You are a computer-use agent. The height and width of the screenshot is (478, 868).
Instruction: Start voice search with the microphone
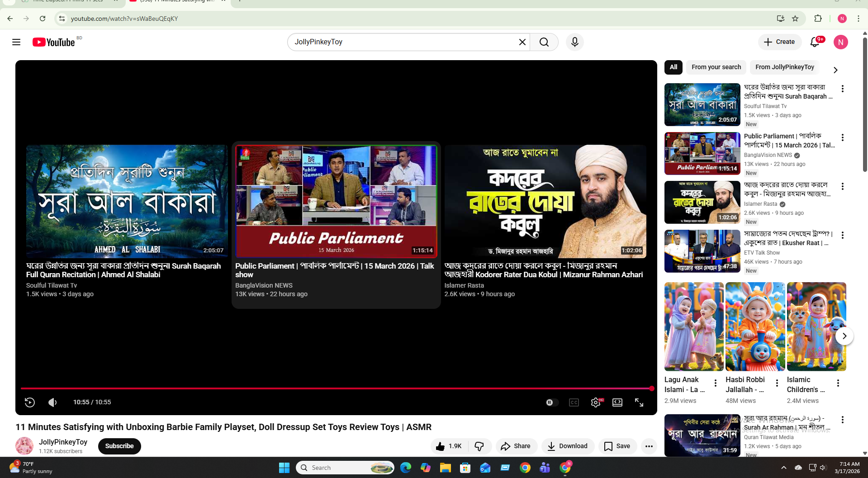(574, 42)
